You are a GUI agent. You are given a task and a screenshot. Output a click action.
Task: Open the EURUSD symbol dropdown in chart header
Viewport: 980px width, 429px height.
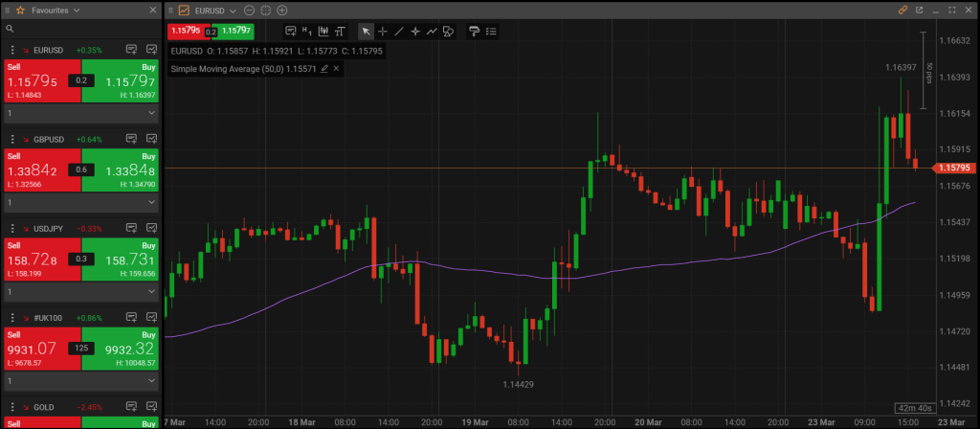(231, 10)
